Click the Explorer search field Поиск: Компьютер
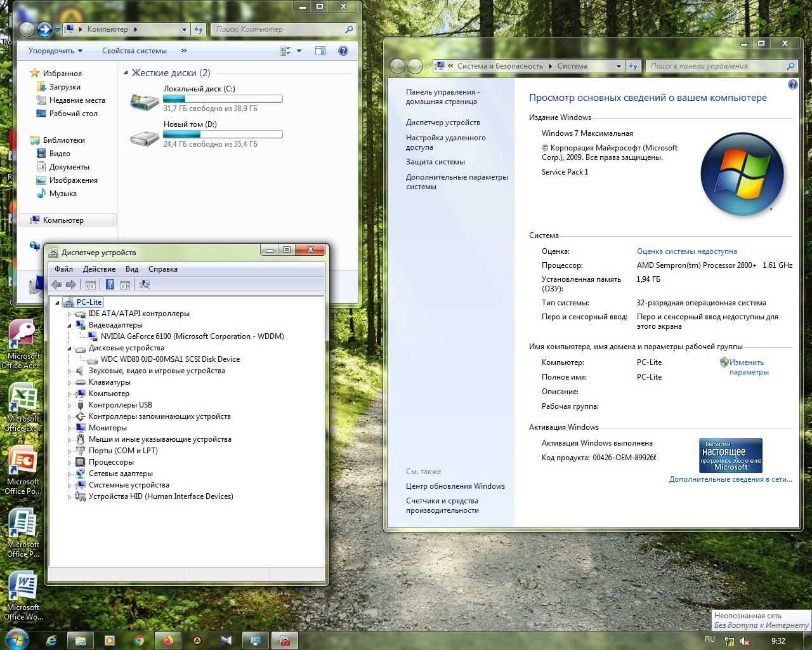 [284, 29]
